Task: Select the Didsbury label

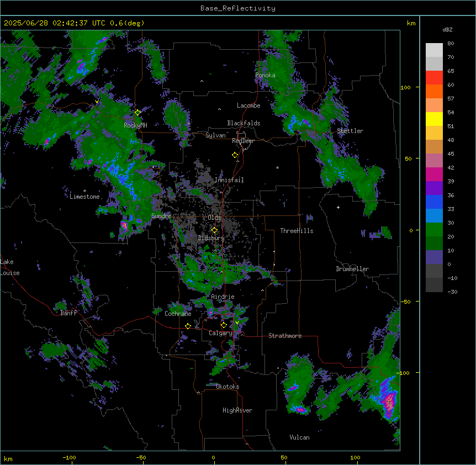Action: pyautogui.click(x=211, y=238)
